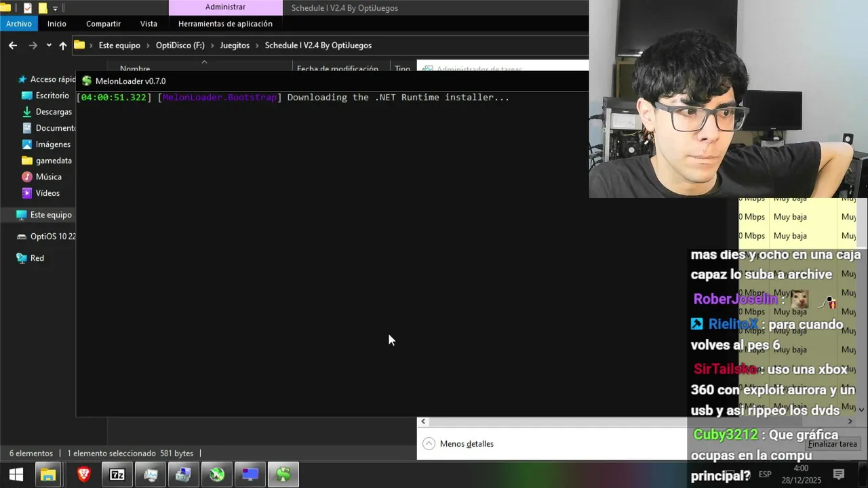The width and height of the screenshot is (868, 488).
Task: Go back with the Explorer back arrow
Action: [13, 45]
